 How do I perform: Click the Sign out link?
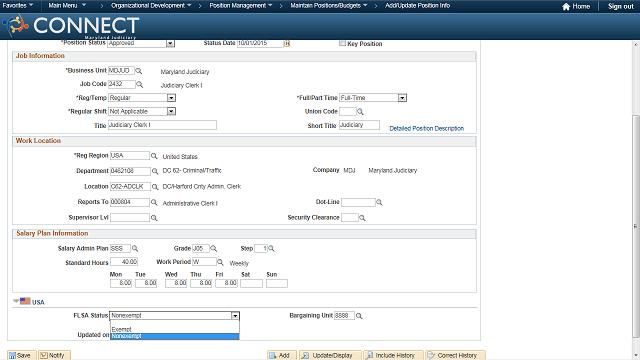point(621,7)
